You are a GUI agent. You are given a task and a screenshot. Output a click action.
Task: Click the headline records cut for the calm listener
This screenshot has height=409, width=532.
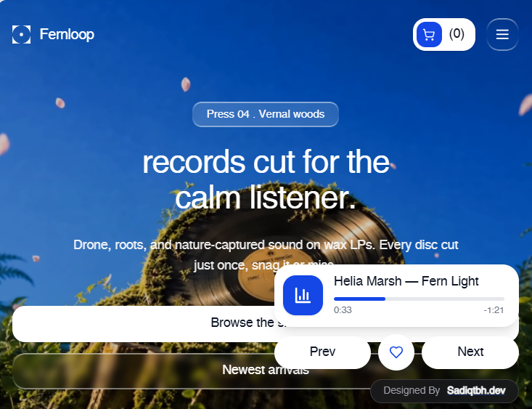[266, 179]
